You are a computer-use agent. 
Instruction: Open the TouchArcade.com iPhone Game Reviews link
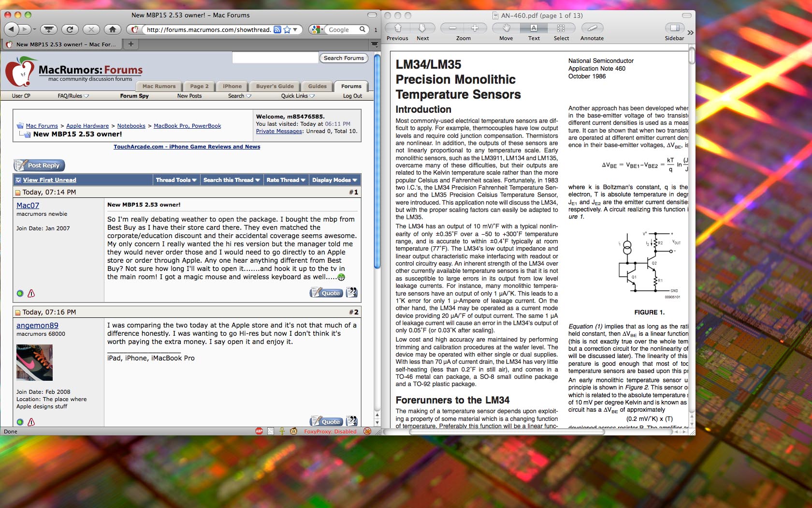[x=187, y=147]
